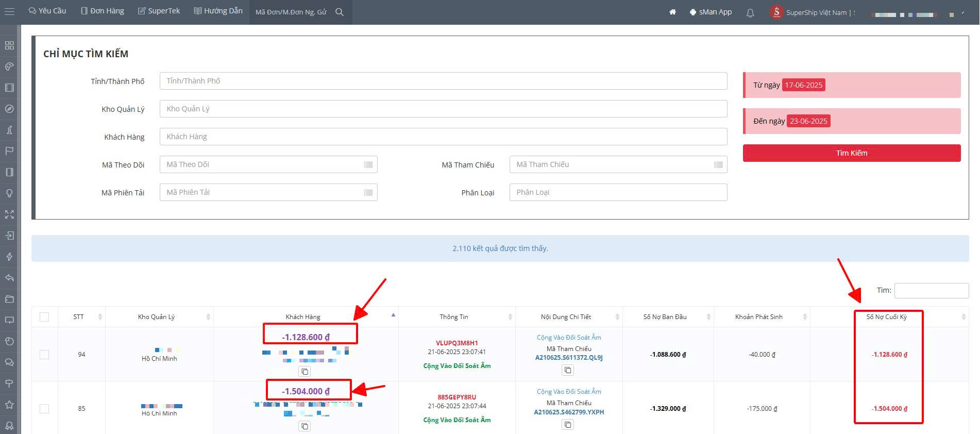Click the pie chart icon in sidebar
980x434 pixels.
[9, 341]
